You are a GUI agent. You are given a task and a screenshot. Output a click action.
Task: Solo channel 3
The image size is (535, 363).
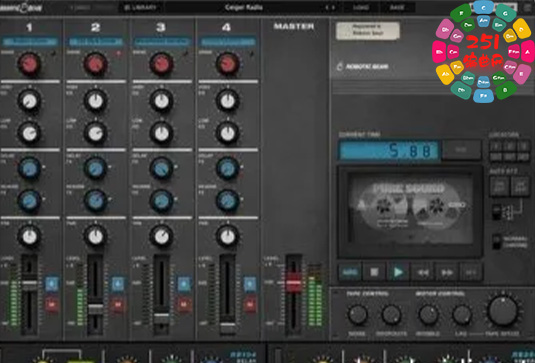184,284
